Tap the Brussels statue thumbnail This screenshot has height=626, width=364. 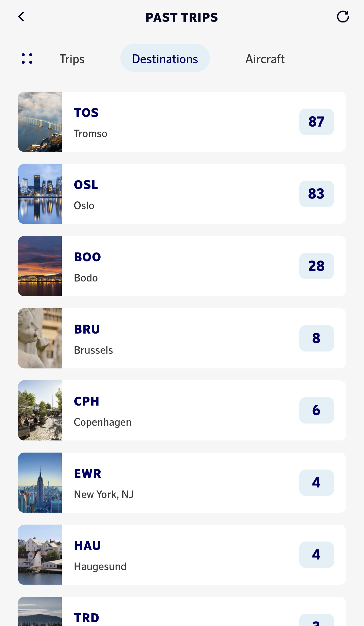(40, 338)
